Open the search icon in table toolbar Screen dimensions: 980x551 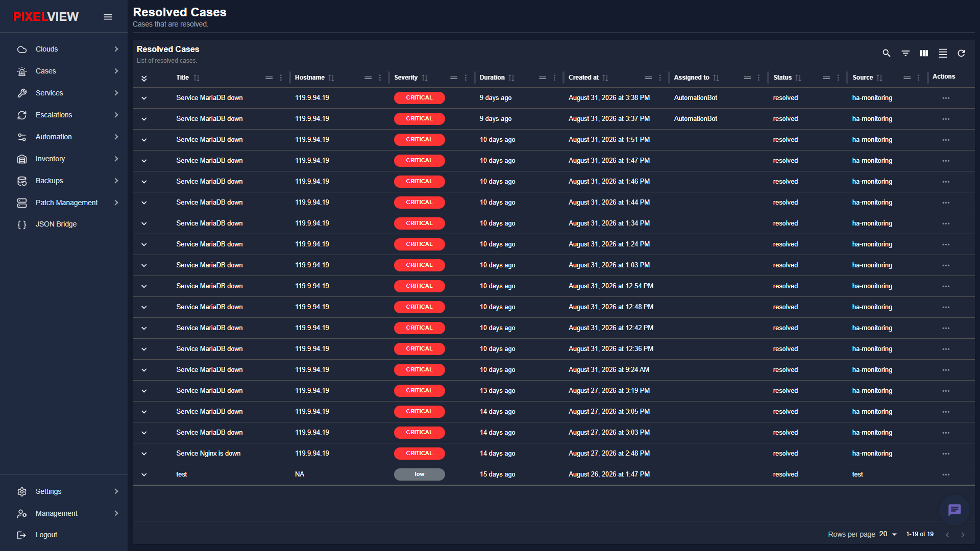[x=887, y=53]
